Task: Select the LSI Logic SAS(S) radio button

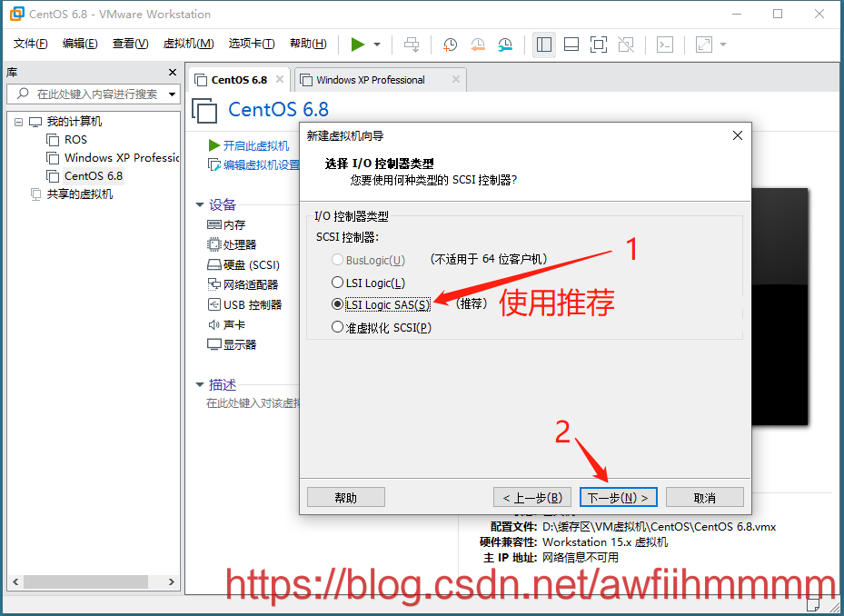Action: click(x=337, y=304)
